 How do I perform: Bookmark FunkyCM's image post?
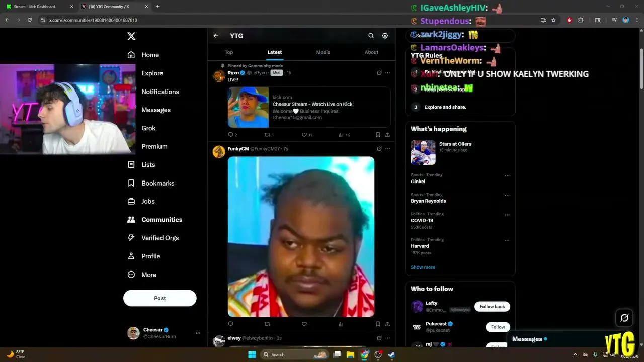pos(378,324)
